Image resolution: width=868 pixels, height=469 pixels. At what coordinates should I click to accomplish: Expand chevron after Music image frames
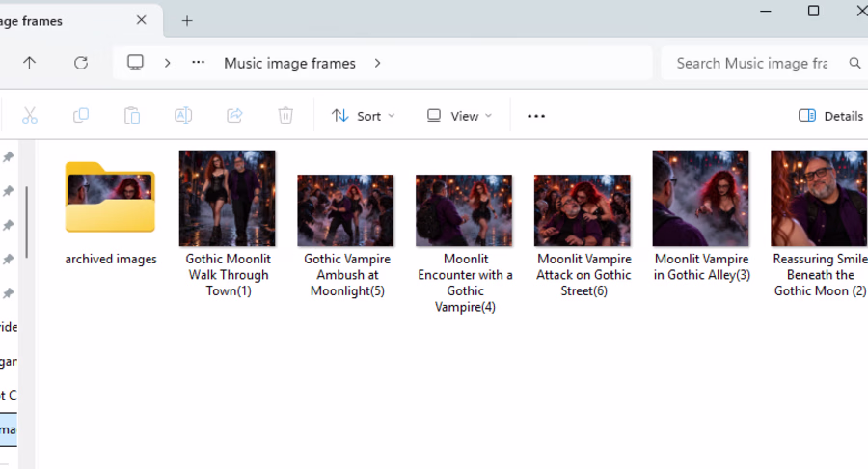377,63
